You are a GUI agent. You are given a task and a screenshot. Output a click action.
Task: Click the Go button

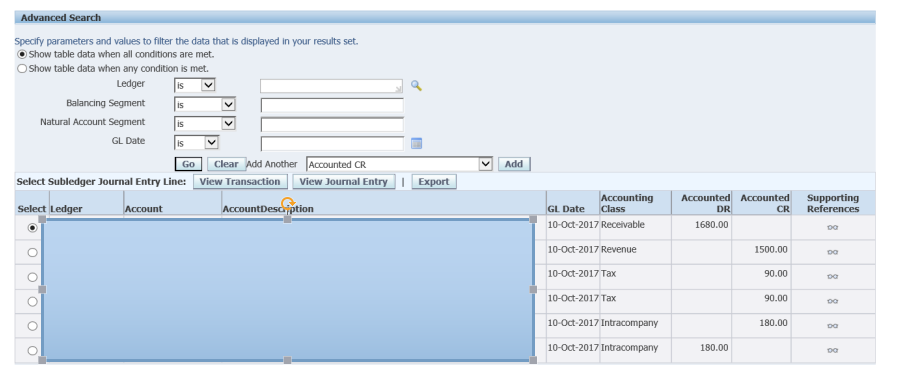188,164
